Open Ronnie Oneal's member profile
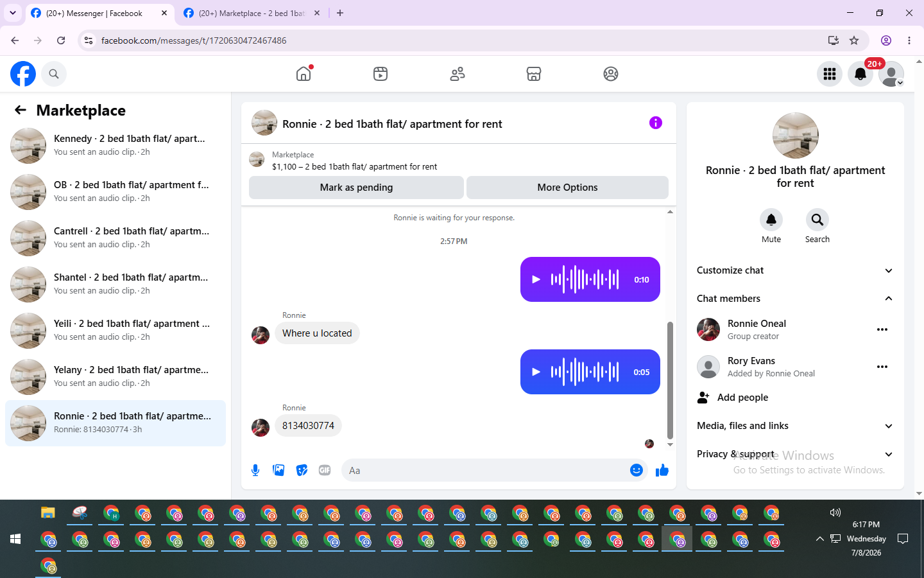This screenshot has height=578, width=924. (757, 324)
